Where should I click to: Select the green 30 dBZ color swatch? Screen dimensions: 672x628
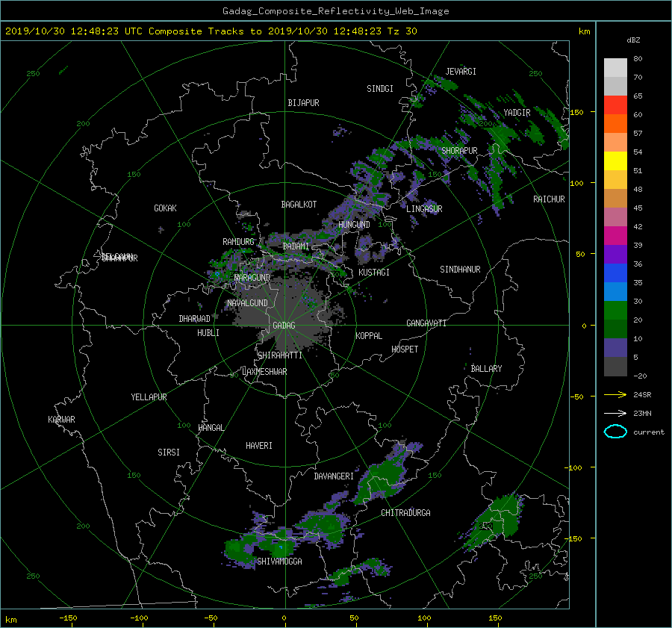(615, 311)
